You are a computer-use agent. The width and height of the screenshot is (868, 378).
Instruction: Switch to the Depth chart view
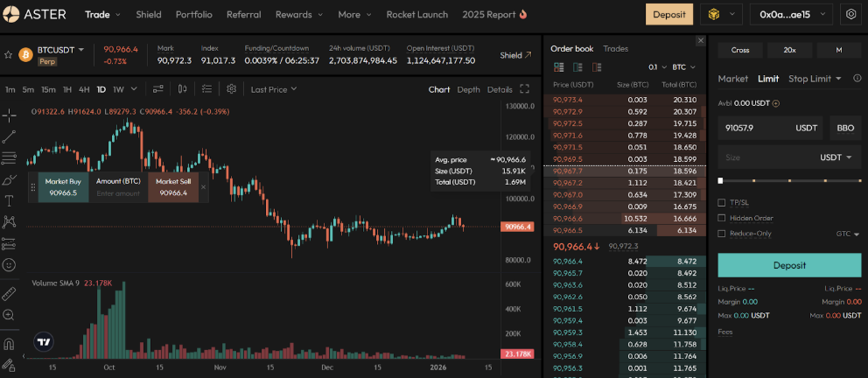coord(468,88)
